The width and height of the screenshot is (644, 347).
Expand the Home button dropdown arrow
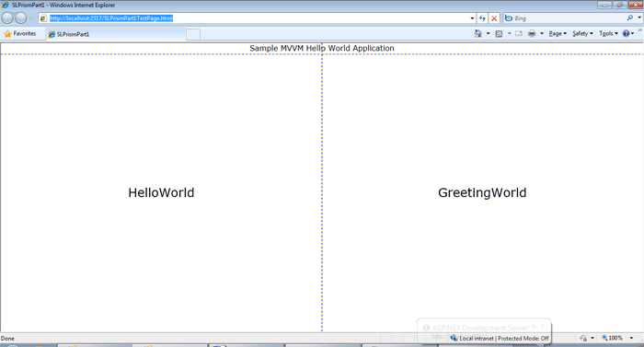[x=488, y=34]
